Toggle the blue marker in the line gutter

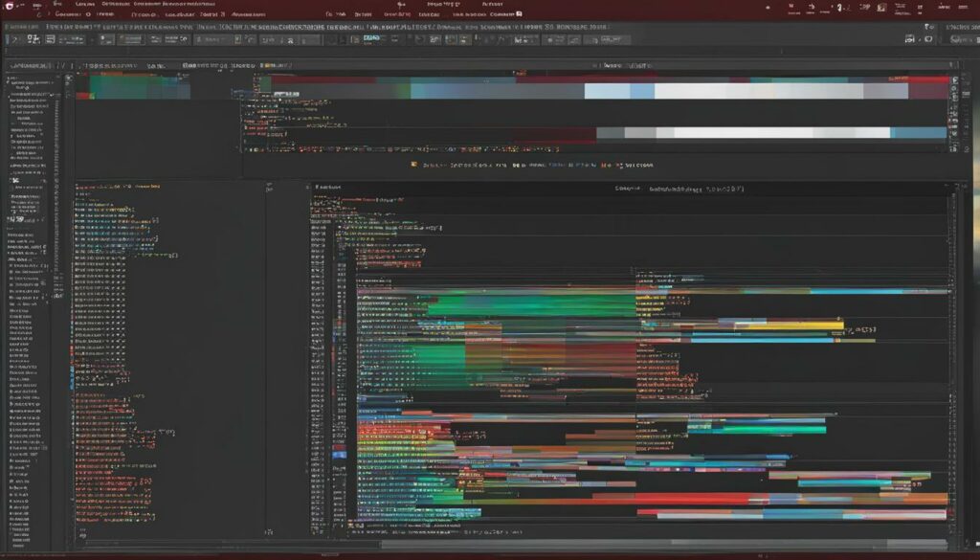point(340,455)
